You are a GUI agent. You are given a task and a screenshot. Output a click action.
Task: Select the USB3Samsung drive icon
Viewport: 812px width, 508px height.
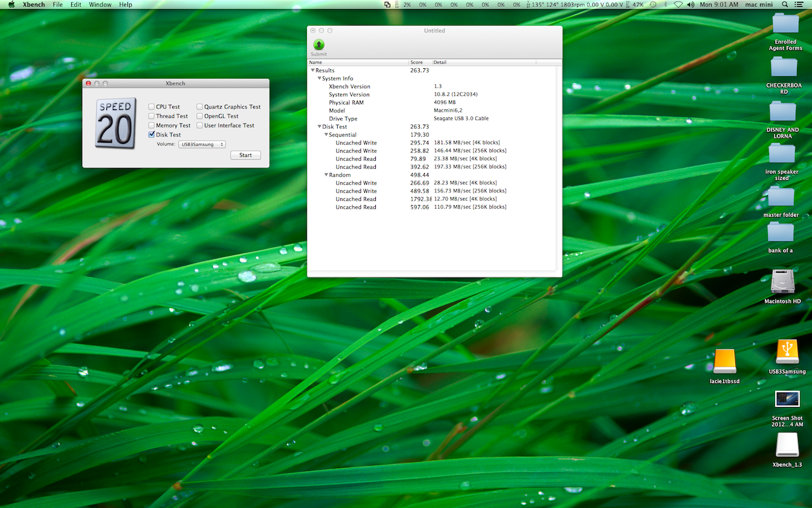point(787,352)
